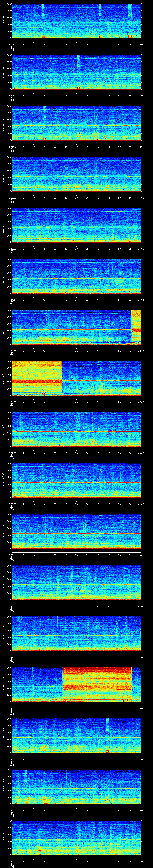The height and width of the screenshot is (868, 153).
Task: Click the yellow noise block in the 5:36:00 panel
Action: [37, 378]
